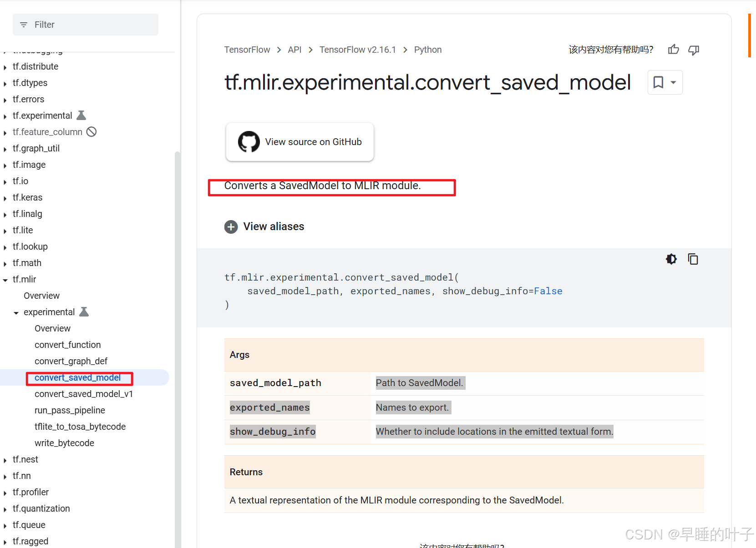This screenshot has height=548, width=756.
Task: Focus the Filter input field
Action: 86,25
